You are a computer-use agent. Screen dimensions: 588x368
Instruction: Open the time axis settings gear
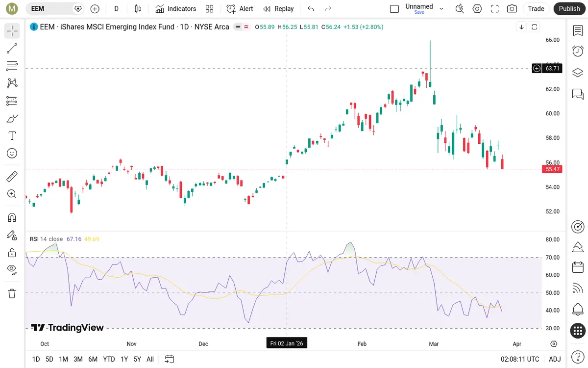tap(554, 343)
